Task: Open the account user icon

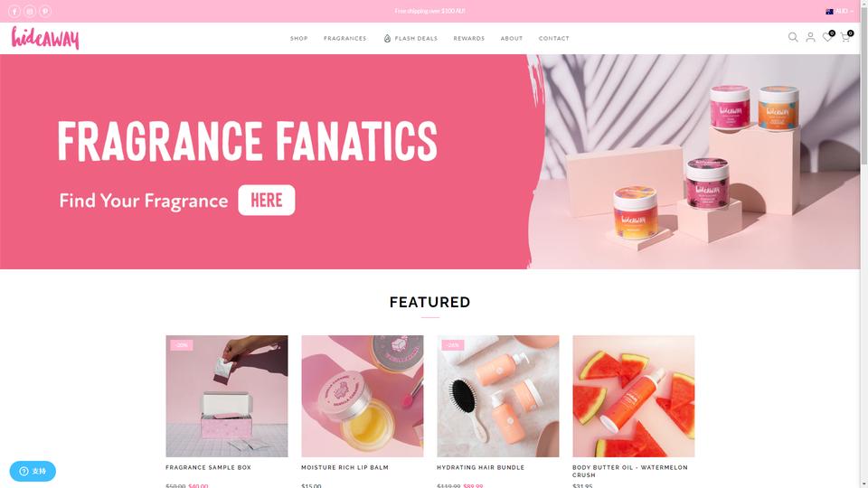Action: 810,37
